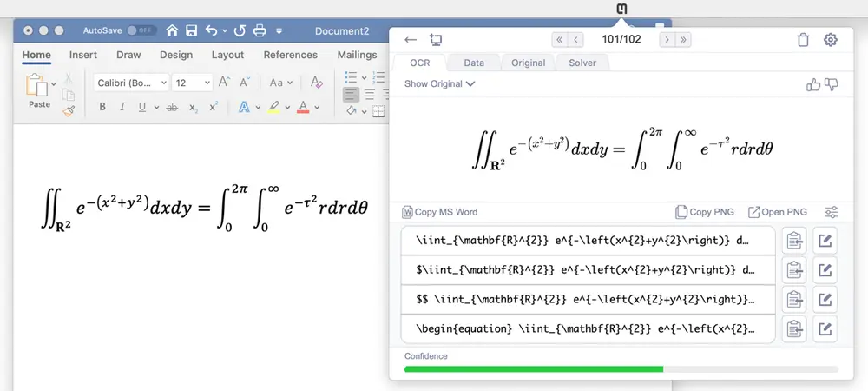
Task: Open the undo history dropdown arrow
Action: click(x=225, y=31)
